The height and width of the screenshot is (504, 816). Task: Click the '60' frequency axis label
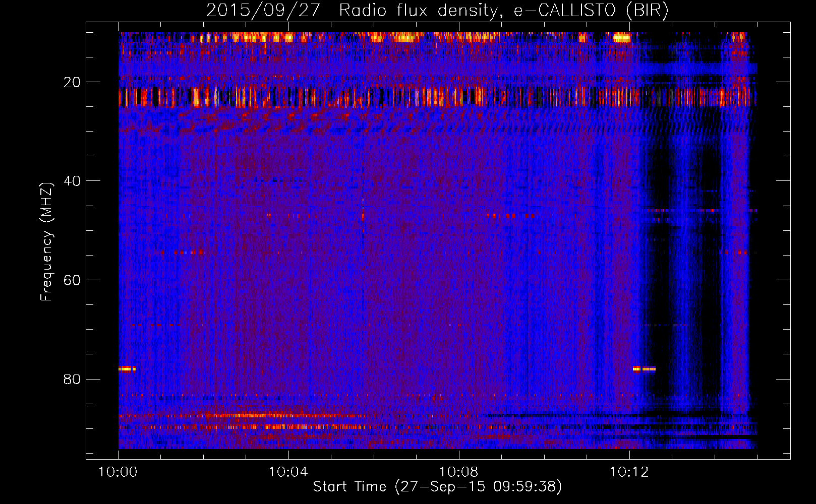72,280
